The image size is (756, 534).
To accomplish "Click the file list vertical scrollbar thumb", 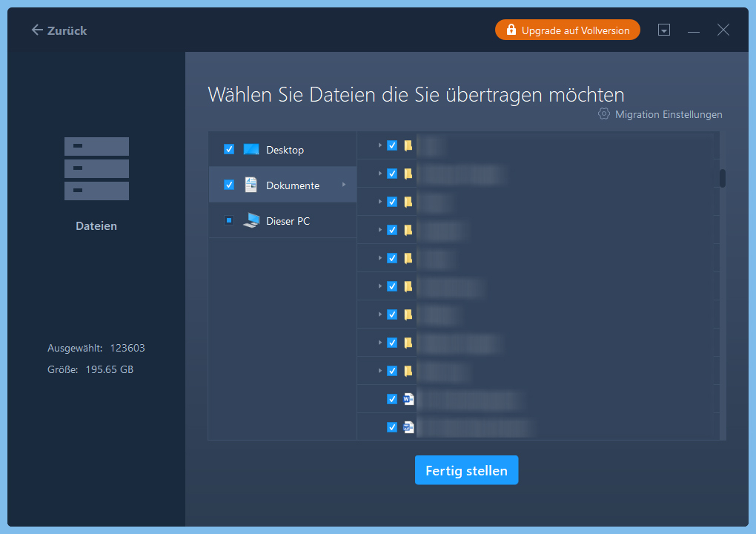I will [722, 178].
